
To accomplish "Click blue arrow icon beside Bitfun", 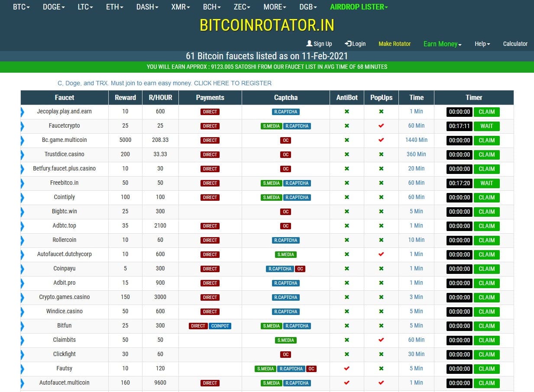I will pos(23,326).
